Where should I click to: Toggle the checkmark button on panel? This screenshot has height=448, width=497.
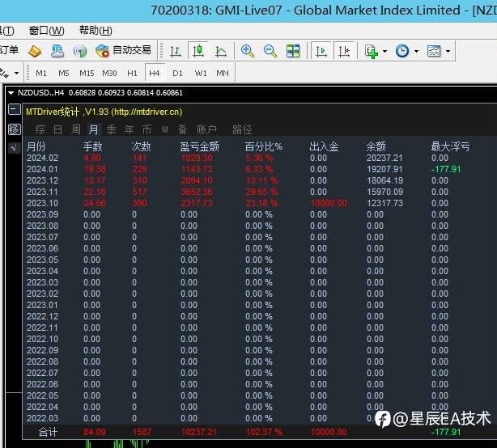point(14,147)
